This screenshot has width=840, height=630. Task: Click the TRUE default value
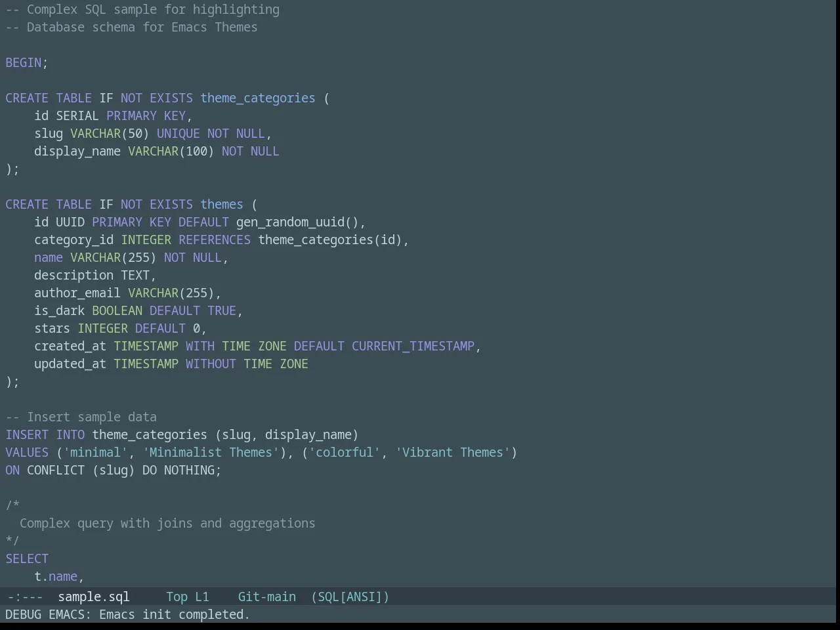(x=222, y=310)
